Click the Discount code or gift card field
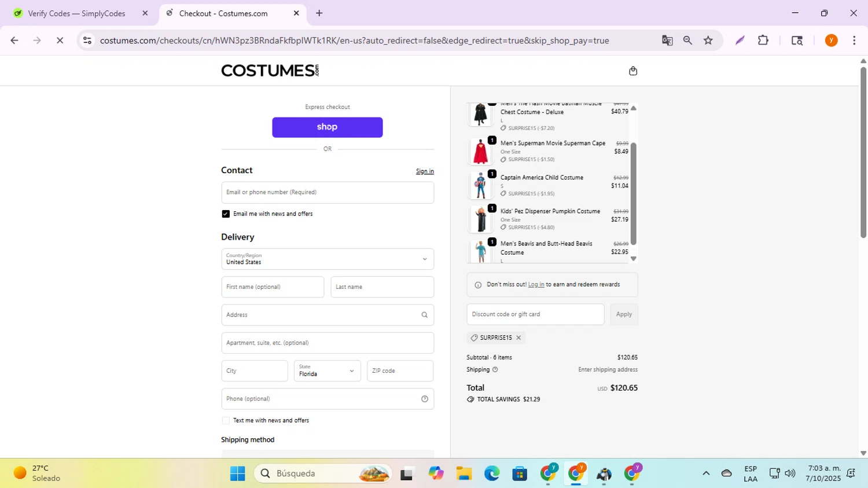 point(535,314)
